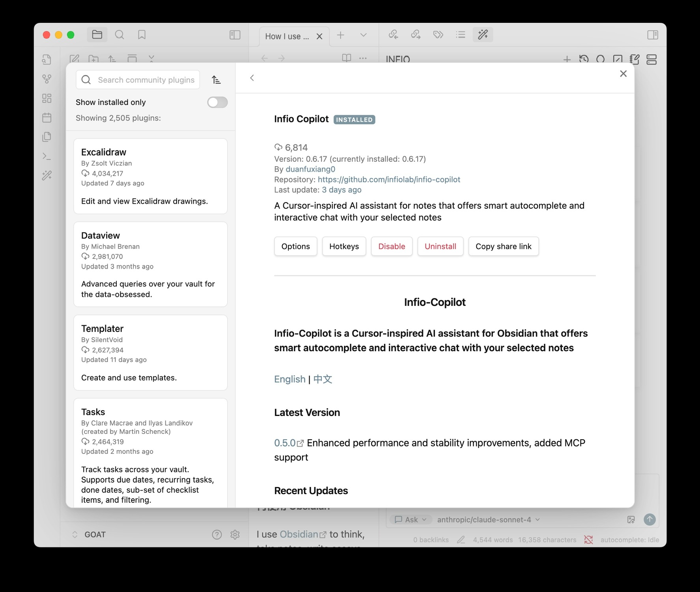Select the Tasks plugin card
Screen dimensions: 700x592
(150, 453)
